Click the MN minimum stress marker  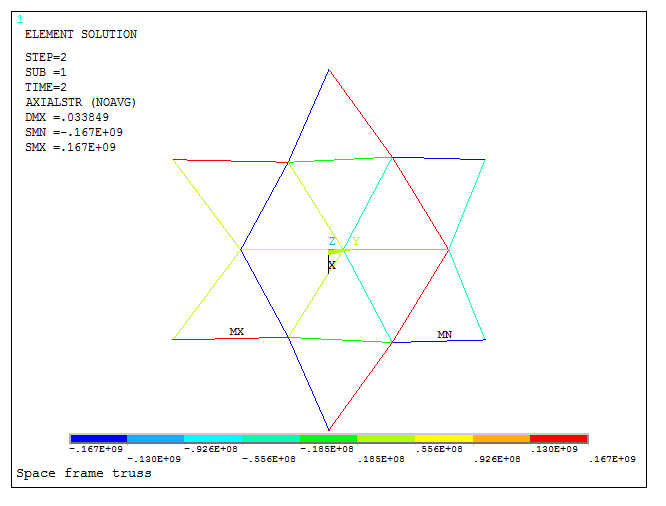click(444, 334)
